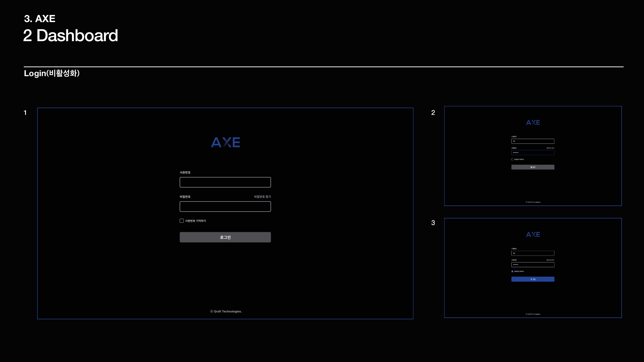Click the dotted password field in mockup 3
Screen dimensions: 644x362
click(x=533, y=265)
